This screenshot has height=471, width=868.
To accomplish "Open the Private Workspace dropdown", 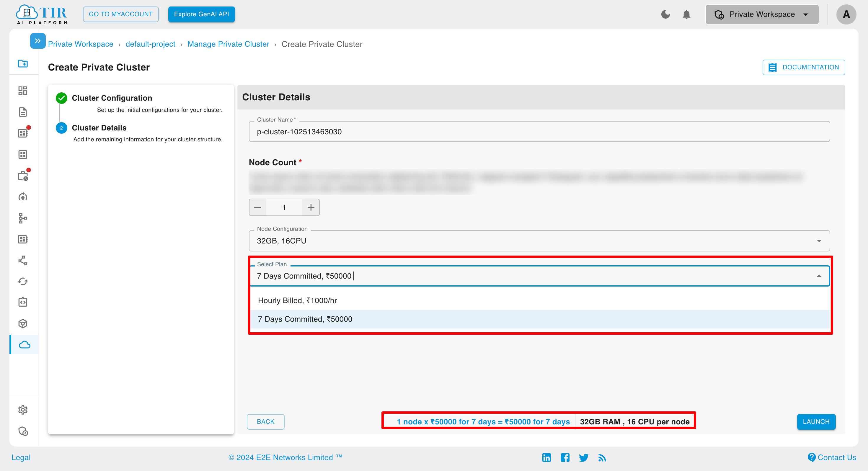I will [762, 14].
